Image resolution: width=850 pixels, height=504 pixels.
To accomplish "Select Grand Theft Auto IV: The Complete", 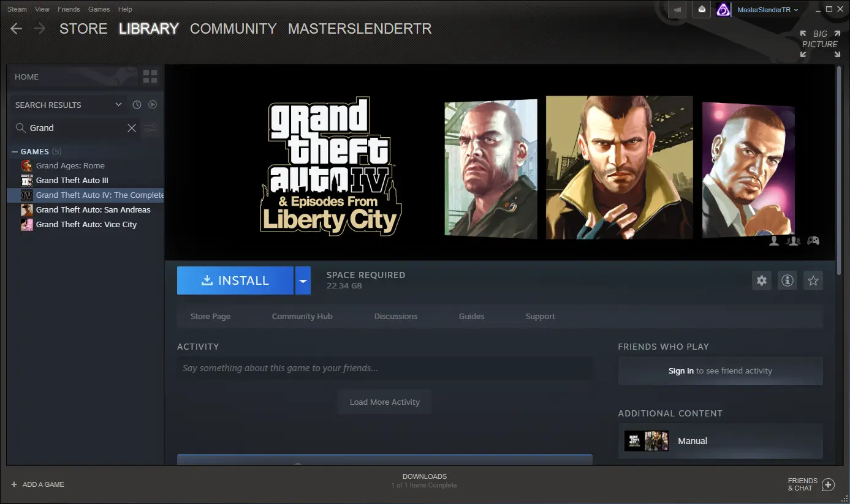I will pyautogui.click(x=86, y=195).
